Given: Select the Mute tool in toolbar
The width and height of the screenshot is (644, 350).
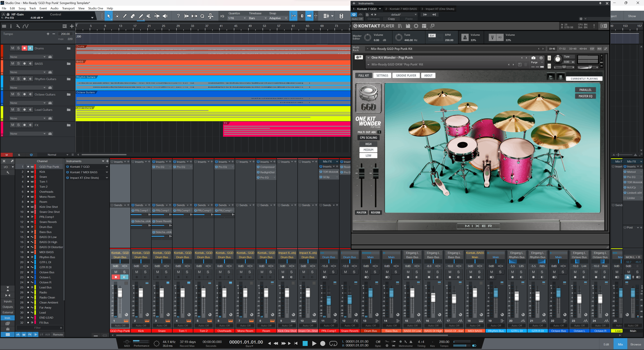Looking at the screenshot, I should [x=149, y=16].
